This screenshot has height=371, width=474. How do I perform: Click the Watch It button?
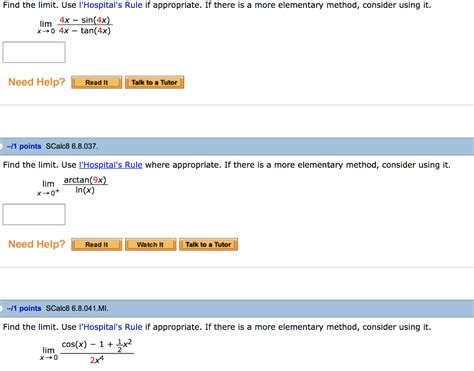[150, 244]
